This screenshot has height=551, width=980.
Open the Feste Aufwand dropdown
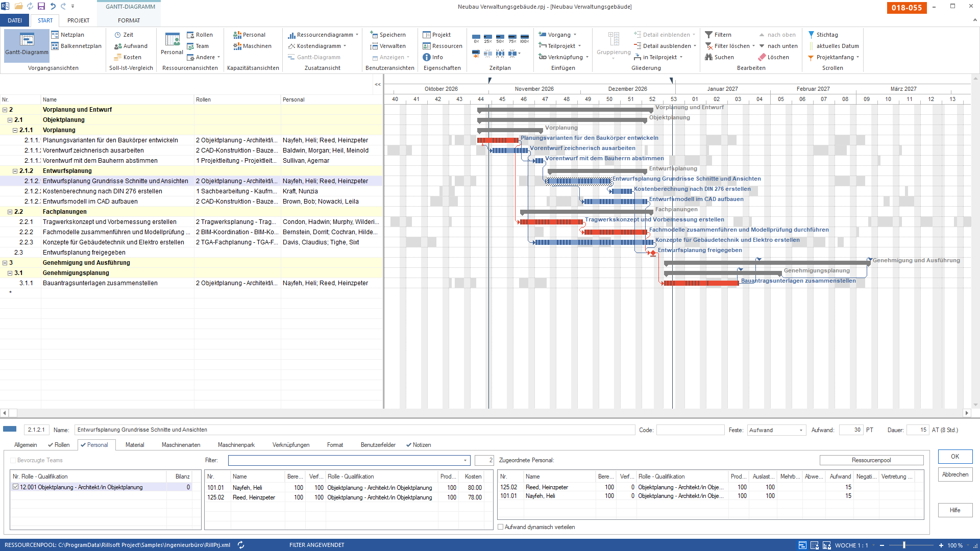coord(801,430)
